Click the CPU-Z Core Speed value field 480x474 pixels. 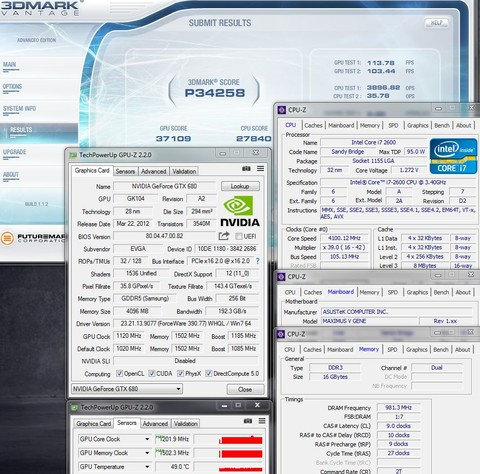point(344,238)
